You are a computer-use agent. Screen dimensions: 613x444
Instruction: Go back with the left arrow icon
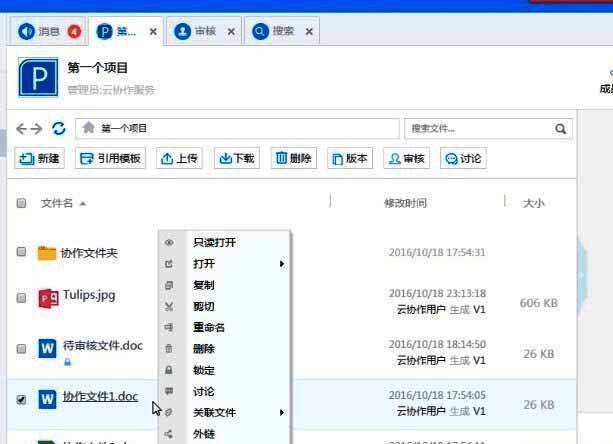23,129
